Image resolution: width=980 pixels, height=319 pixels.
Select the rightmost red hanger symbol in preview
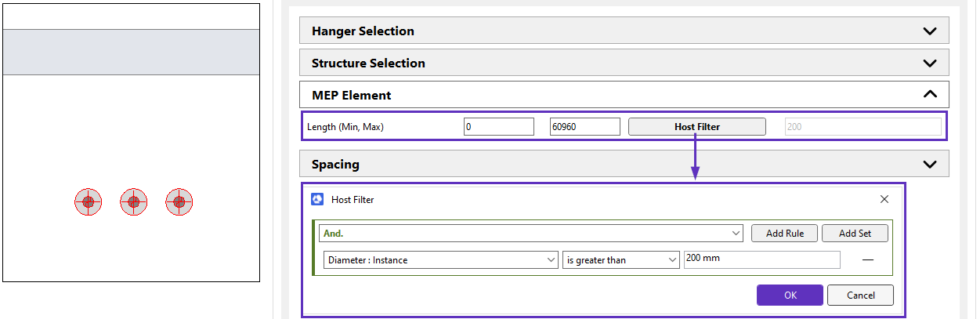[179, 202]
